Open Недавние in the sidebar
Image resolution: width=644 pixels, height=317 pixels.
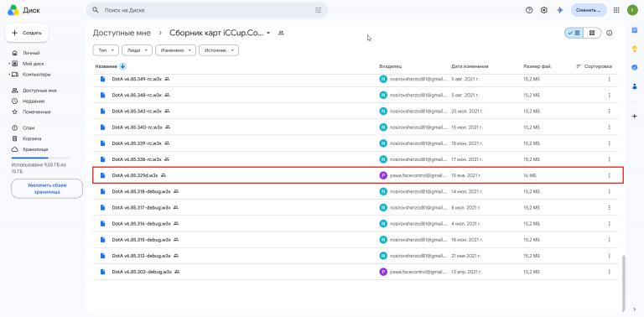click(34, 101)
